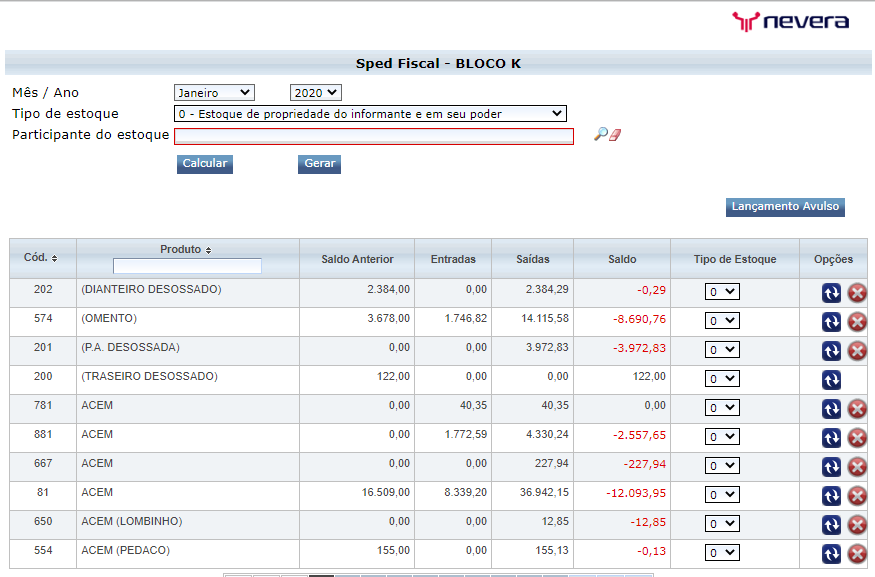The width and height of the screenshot is (875, 577).
Task: Sort table by Produto column arrows
Action: tap(209, 250)
